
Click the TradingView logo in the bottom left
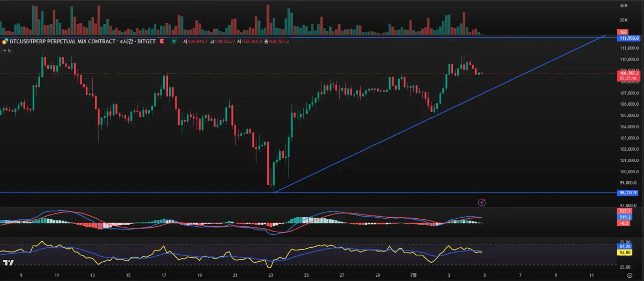[9, 263]
